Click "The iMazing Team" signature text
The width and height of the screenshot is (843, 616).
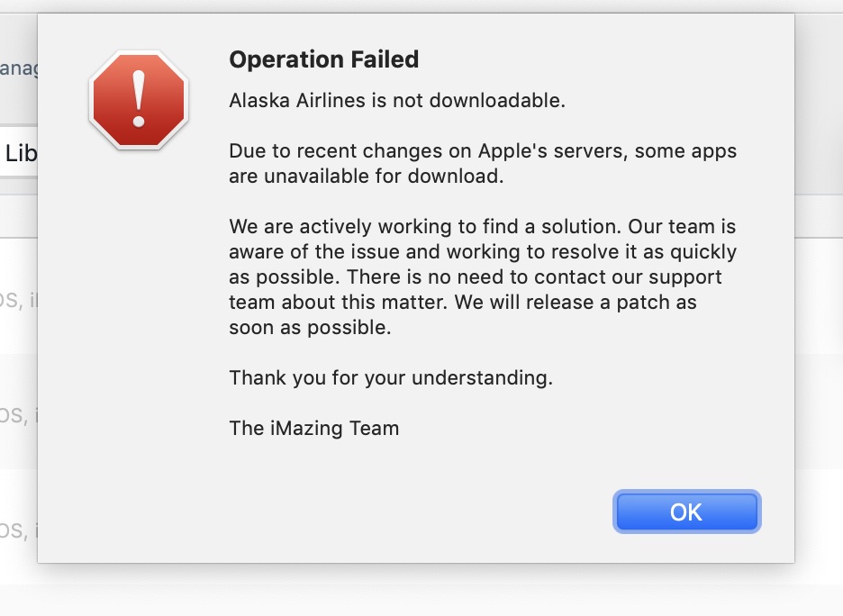click(313, 428)
